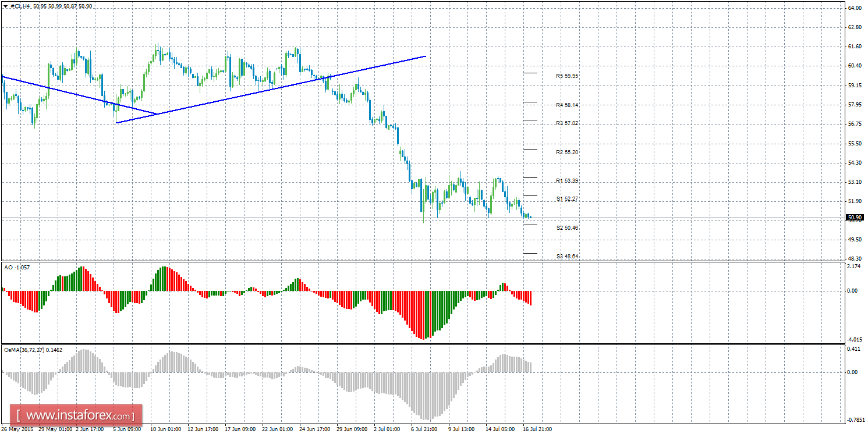The image size is (868, 434).
Task: Click the OsMA(36,72,27) 0.1462 indicator label
Action: pyautogui.click(x=33, y=350)
